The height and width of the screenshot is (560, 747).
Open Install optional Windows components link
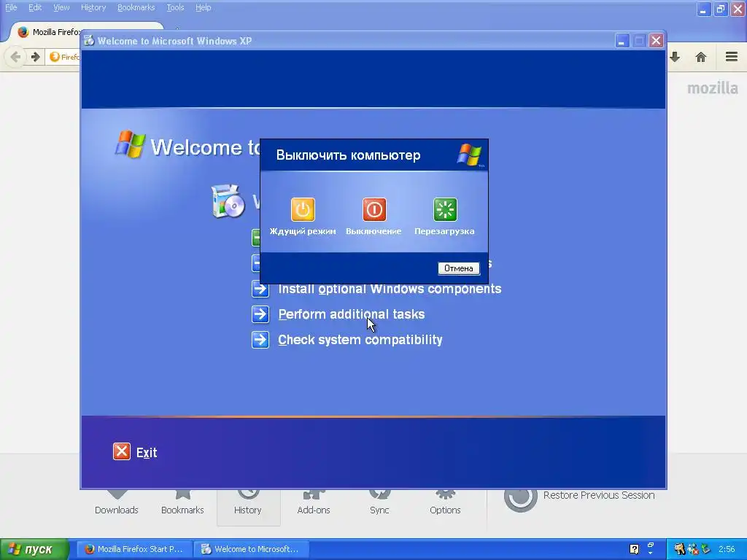pos(390,289)
